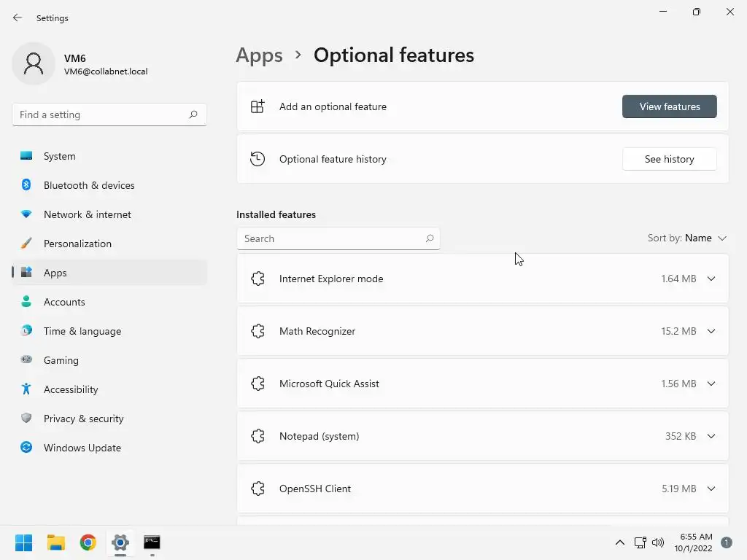The image size is (747, 560).
Task: Click the Settings back arrow
Action: [18, 17]
